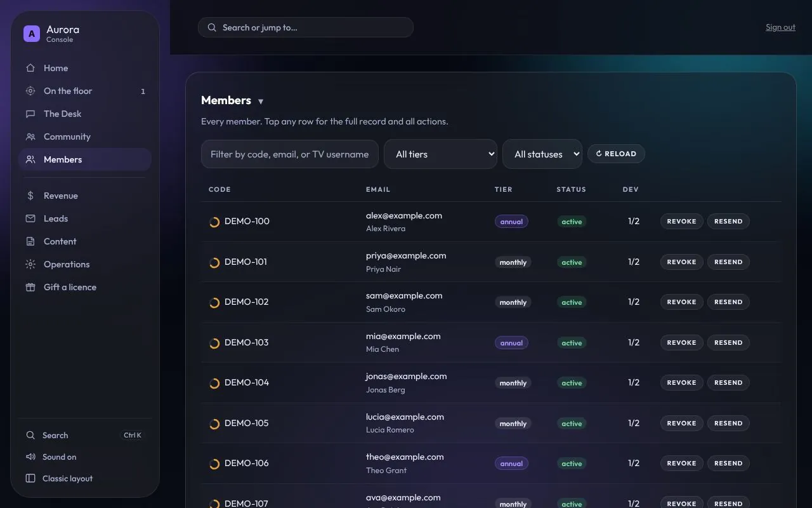The image size is (812, 508).
Task: Resend licence for DEMO-101
Action: pyautogui.click(x=728, y=262)
